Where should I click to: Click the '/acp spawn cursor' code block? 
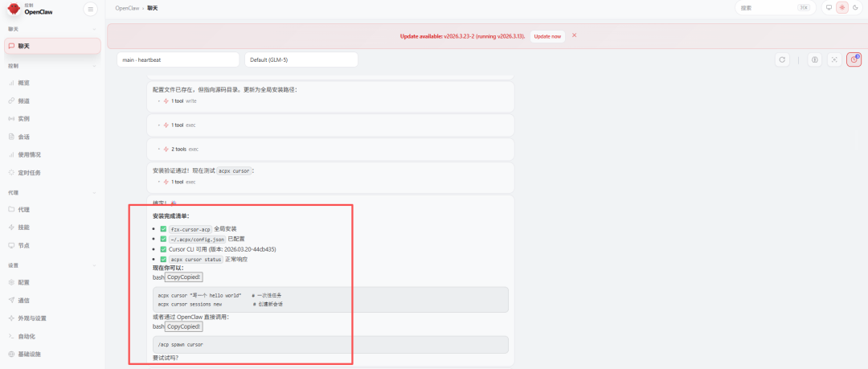(330, 345)
